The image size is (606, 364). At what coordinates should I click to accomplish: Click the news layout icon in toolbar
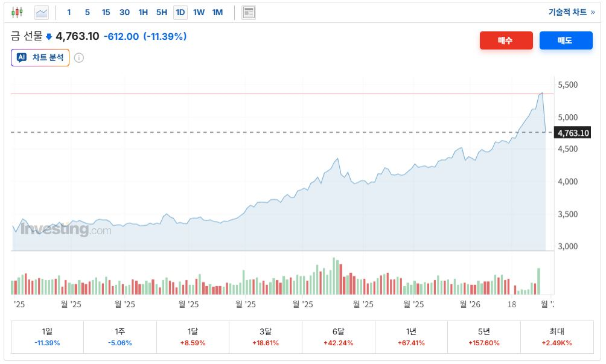tap(248, 12)
